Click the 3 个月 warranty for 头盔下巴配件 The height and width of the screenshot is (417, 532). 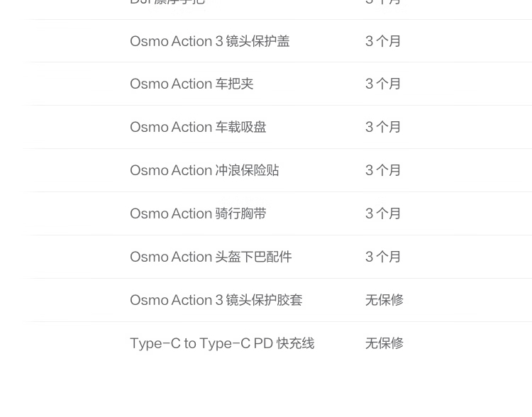pyautogui.click(x=383, y=257)
